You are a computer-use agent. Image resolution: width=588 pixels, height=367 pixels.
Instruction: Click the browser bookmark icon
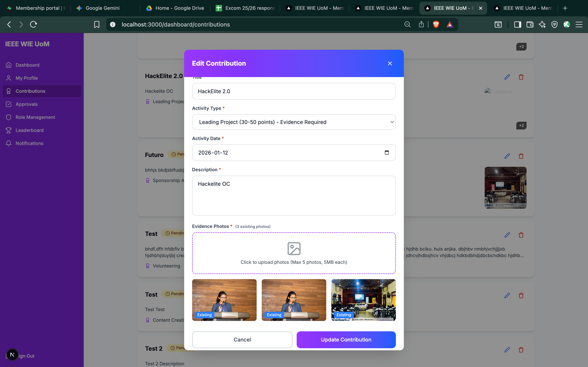click(x=97, y=24)
